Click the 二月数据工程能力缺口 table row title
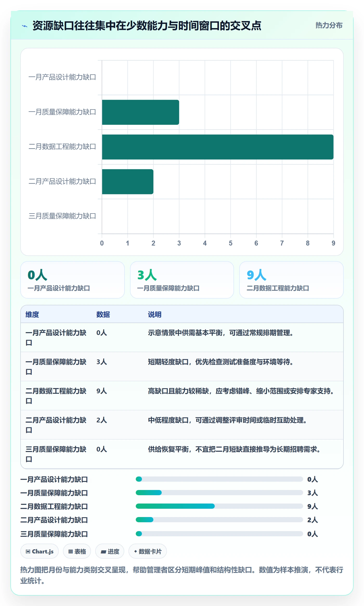 [x=56, y=396]
